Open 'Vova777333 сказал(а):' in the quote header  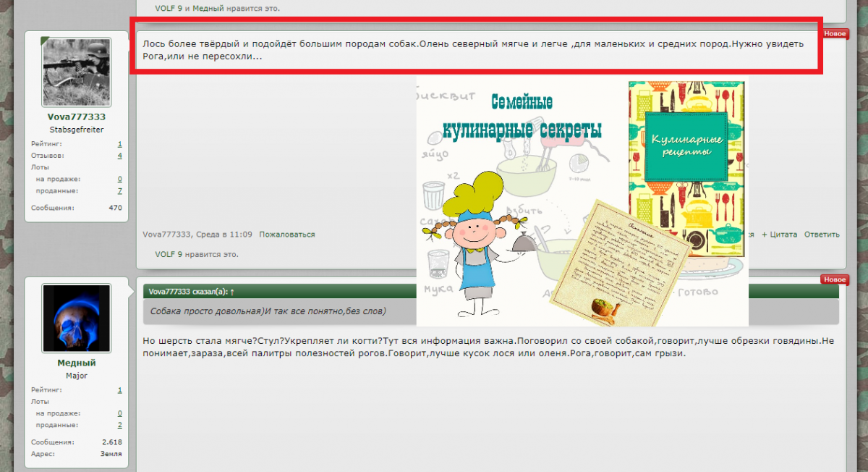coord(187,292)
